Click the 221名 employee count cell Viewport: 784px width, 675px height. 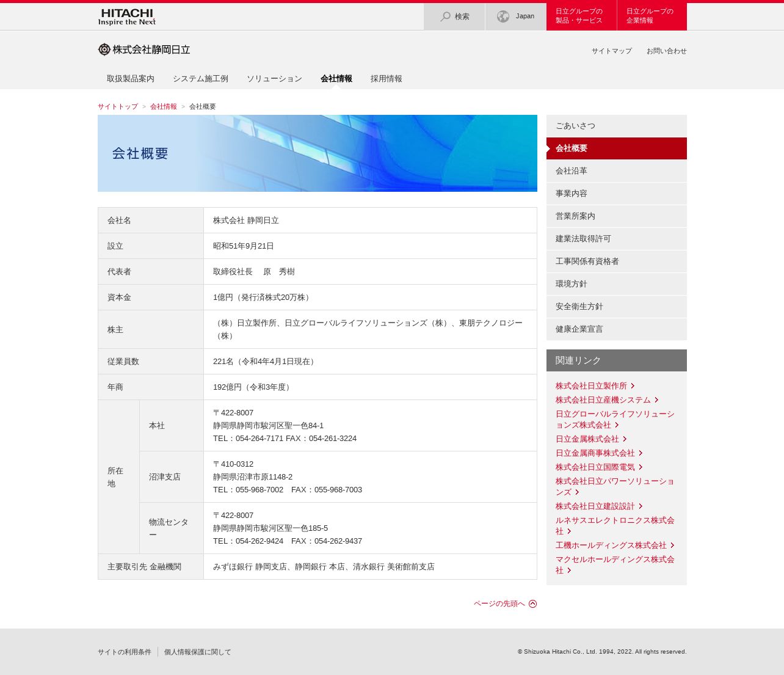pos(370,362)
